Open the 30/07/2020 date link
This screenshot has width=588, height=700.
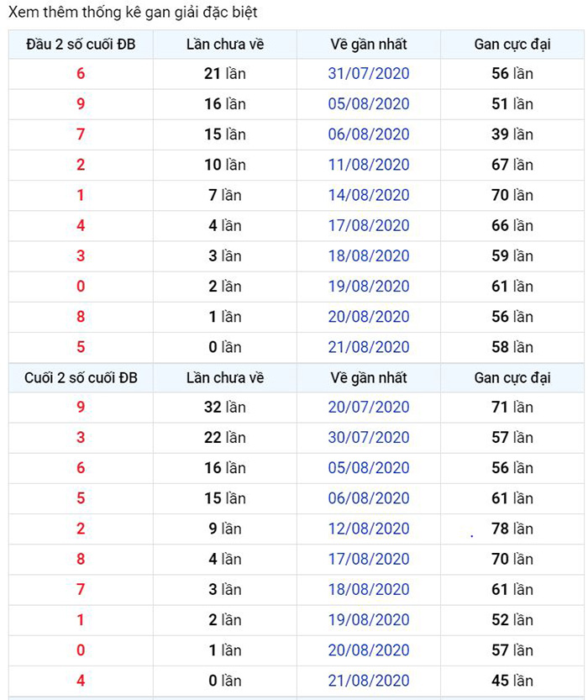tap(369, 438)
